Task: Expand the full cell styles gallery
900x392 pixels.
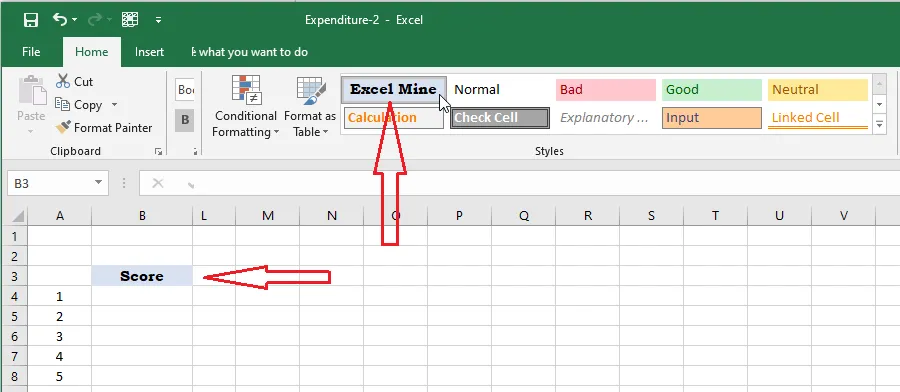Action: pyautogui.click(x=879, y=124)
